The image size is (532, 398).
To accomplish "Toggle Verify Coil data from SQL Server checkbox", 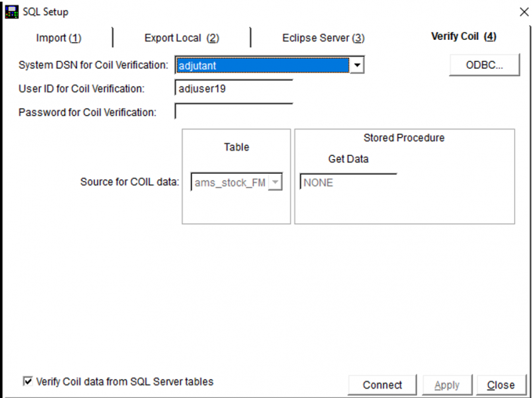I will click(28, 381).
